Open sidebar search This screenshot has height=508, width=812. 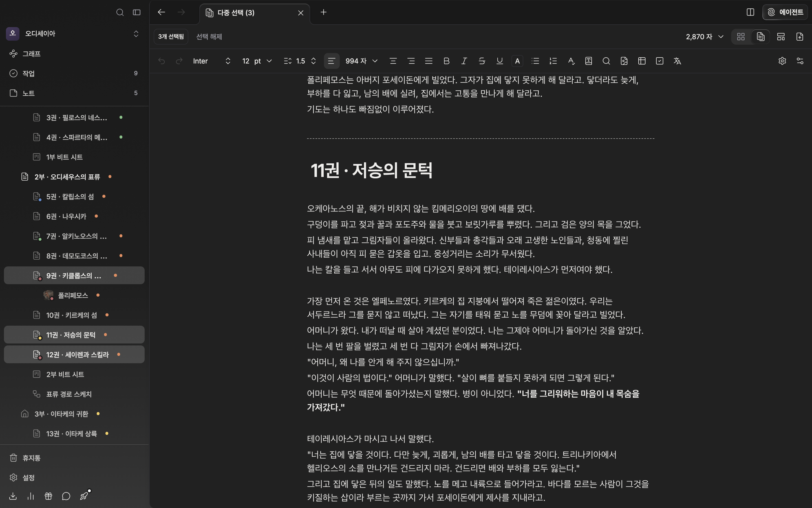coord(120,12)
